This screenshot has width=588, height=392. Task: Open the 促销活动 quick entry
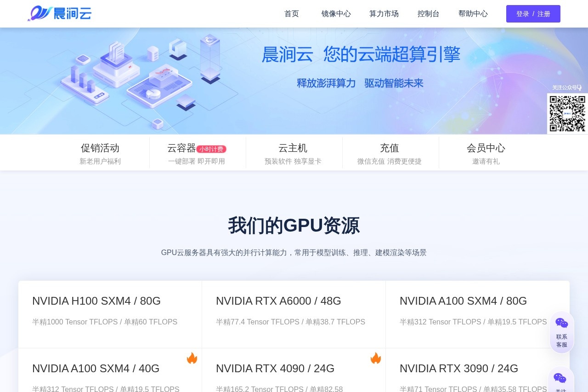[x=100, y=153]
